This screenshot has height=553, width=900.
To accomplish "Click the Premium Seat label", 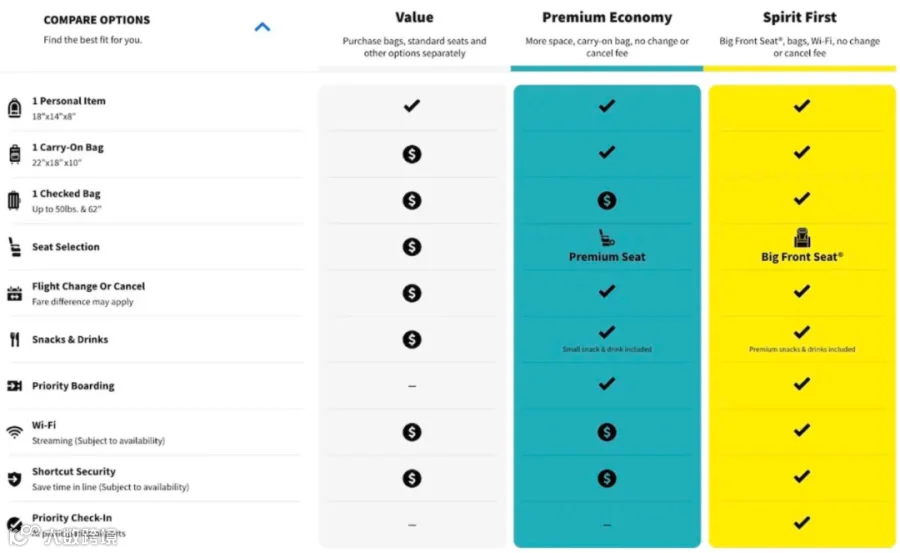I will [x=607, y=257].
